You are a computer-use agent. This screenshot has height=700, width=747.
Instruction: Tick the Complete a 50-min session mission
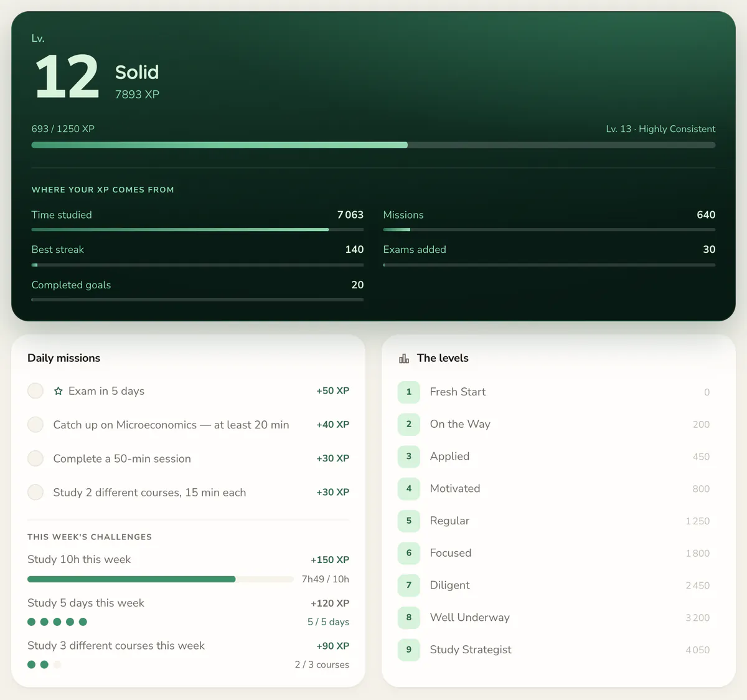tap(35, 458)
